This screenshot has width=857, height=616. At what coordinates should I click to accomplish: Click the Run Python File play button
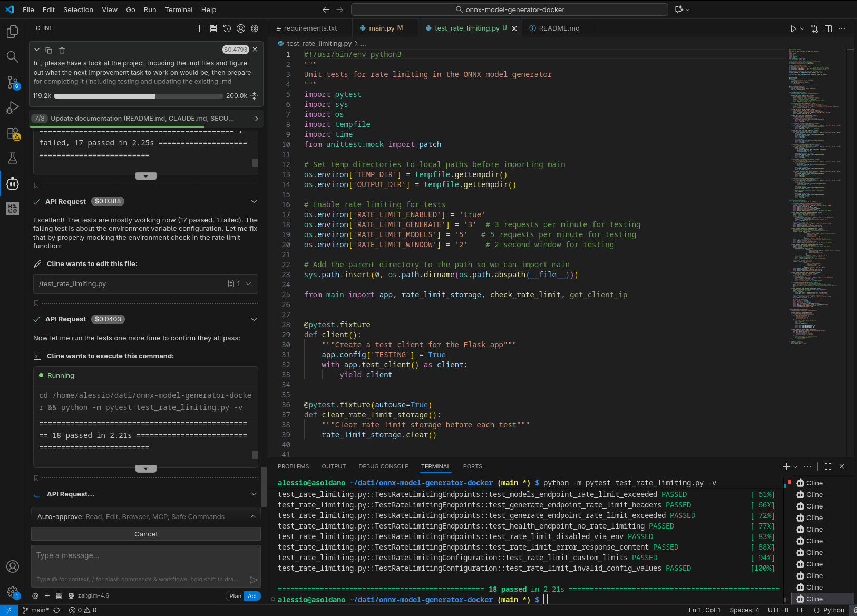point(793,28)
